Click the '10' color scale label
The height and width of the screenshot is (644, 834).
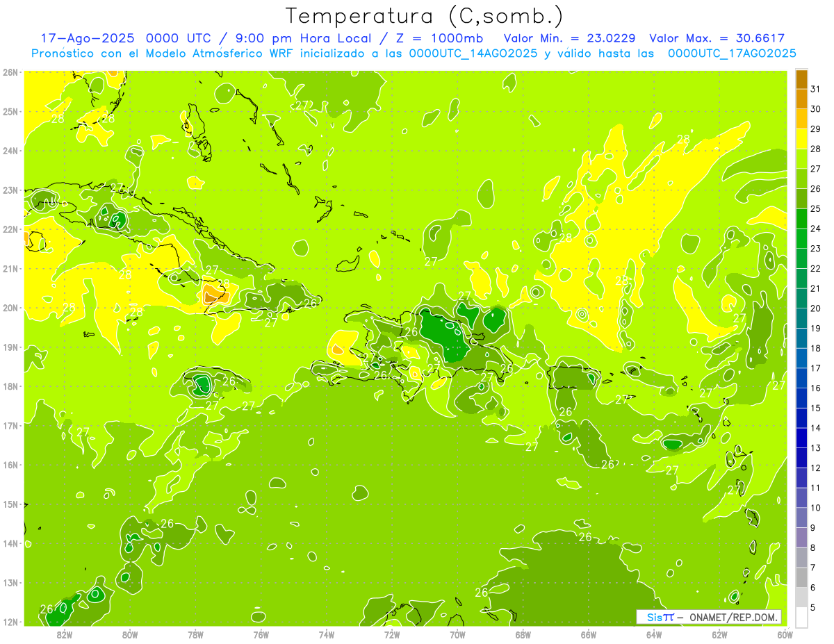point(816,508)
